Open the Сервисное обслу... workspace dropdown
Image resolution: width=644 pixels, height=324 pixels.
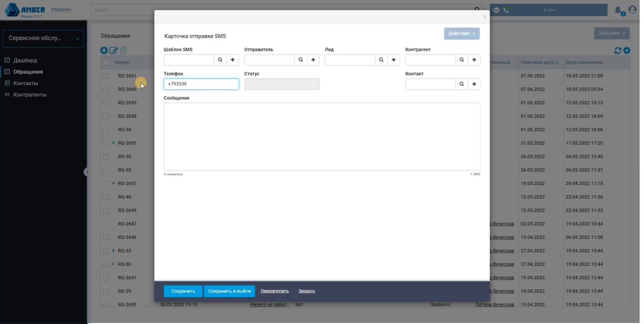pyautogui.click(x=43, y=38)
